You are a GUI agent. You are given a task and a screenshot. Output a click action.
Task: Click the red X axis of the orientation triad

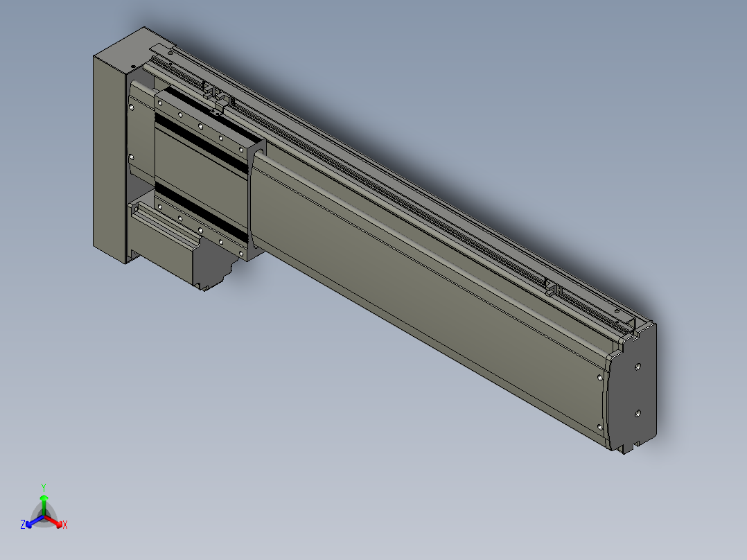(x=54, y=521)
